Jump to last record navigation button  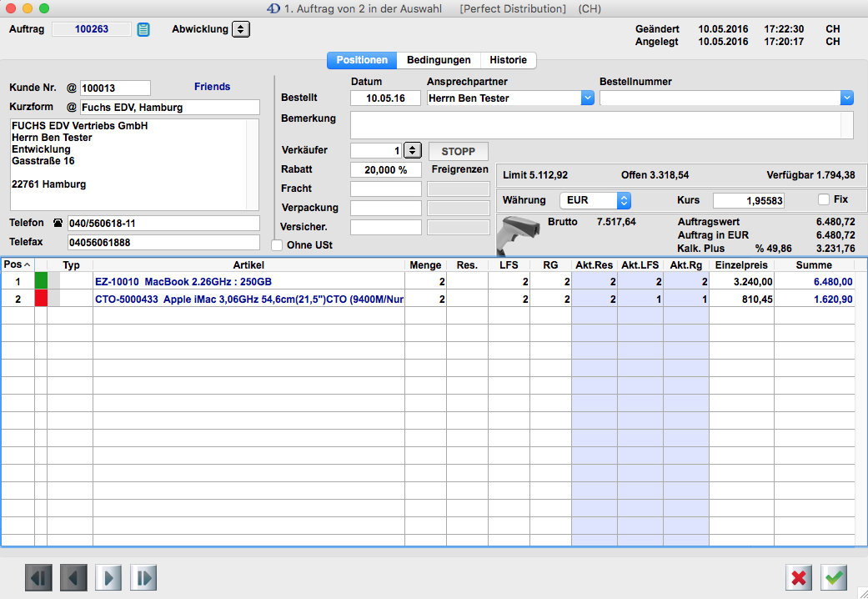click(x=143, y=577)
